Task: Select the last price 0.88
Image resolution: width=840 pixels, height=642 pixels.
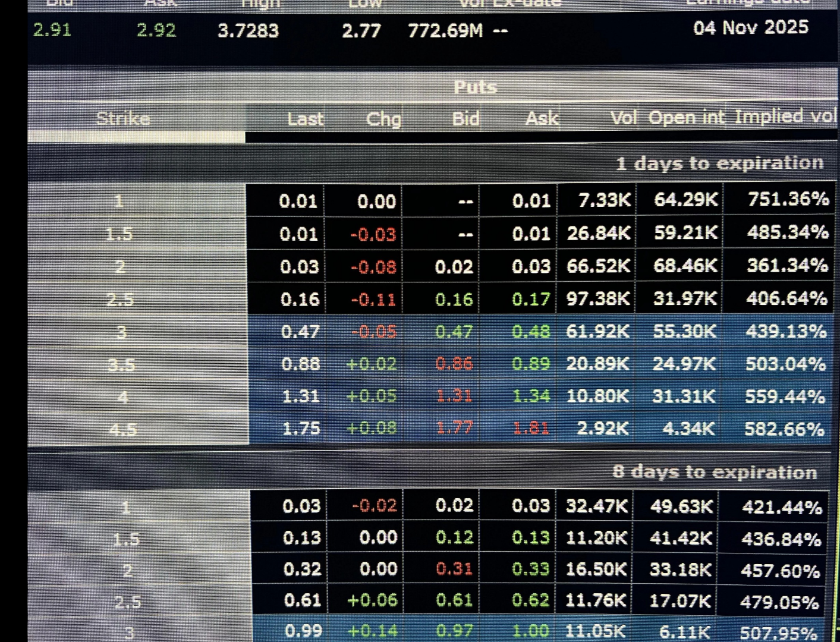Action: coord(300,364)
